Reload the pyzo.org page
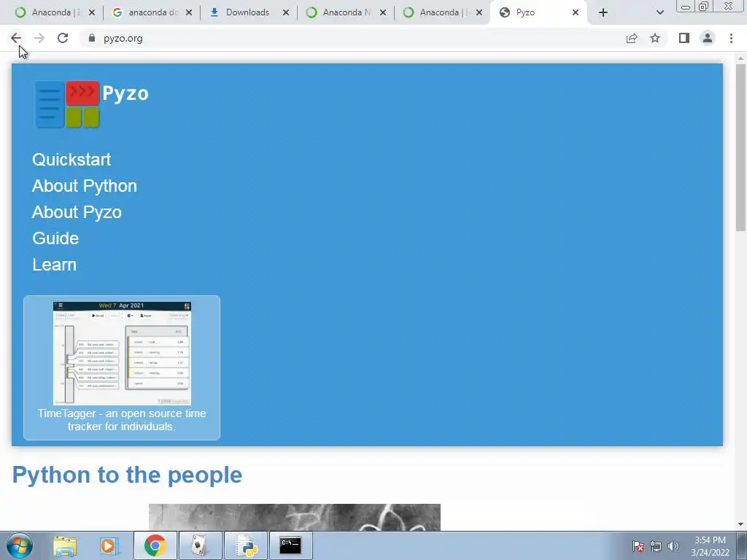Screen dimensions: 747x560 (x=63, y=38)
